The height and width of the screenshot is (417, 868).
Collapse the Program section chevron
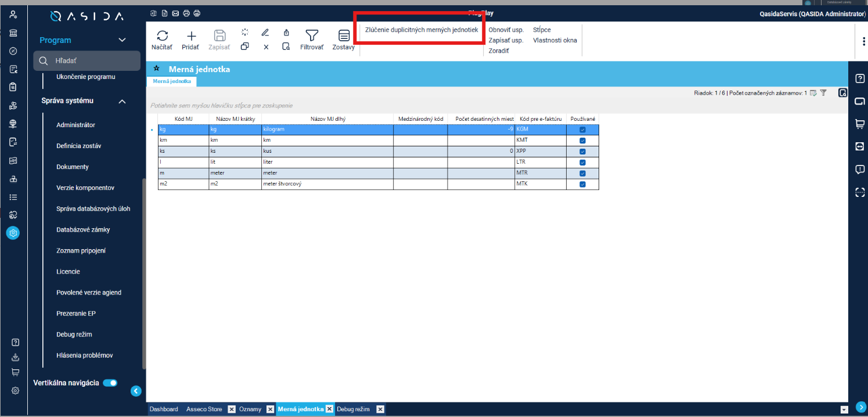point(122,40)
